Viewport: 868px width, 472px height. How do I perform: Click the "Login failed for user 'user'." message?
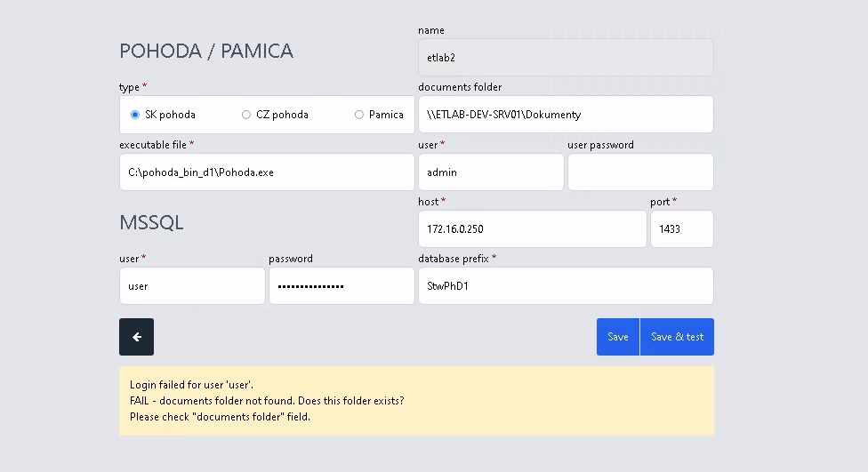click(x=191, y=385)
